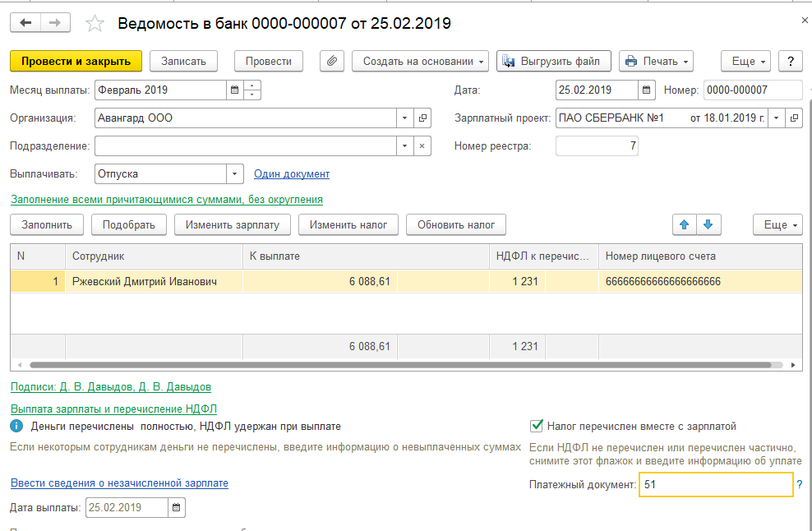Image resolution: width=812 pixels, height=531 pixels.
Task: Open the calendar for the Дата field
Action: pyautogui.click(x=647, y=90)
